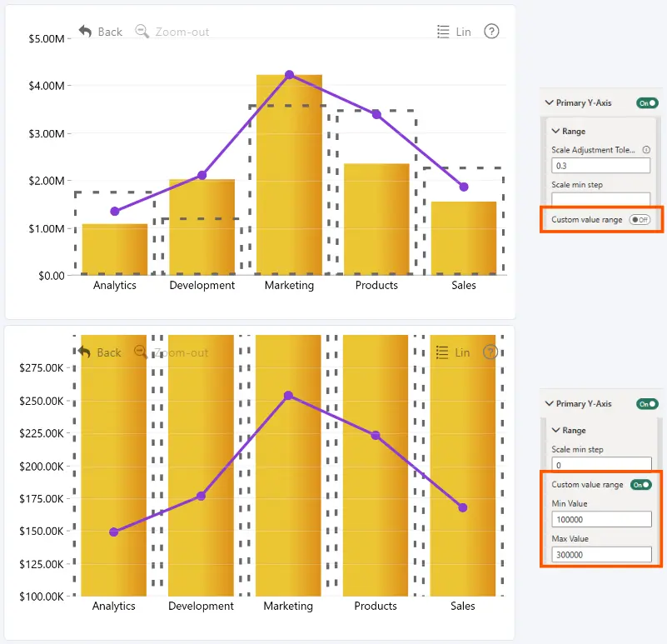Click Development line point in top chart
The width and height of the screenshot is (667, 644).
click(x=202, y=175)
